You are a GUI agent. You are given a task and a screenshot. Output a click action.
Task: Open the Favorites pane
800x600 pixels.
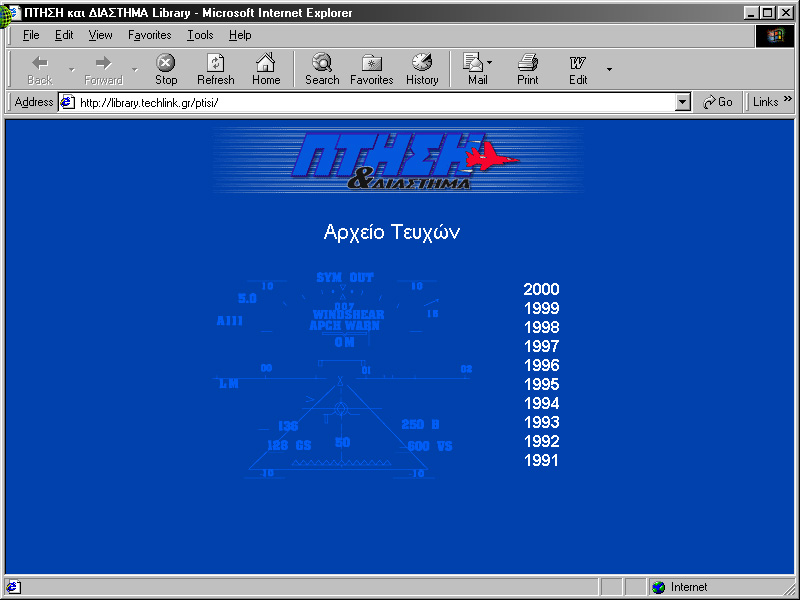(x=371, y=69)
